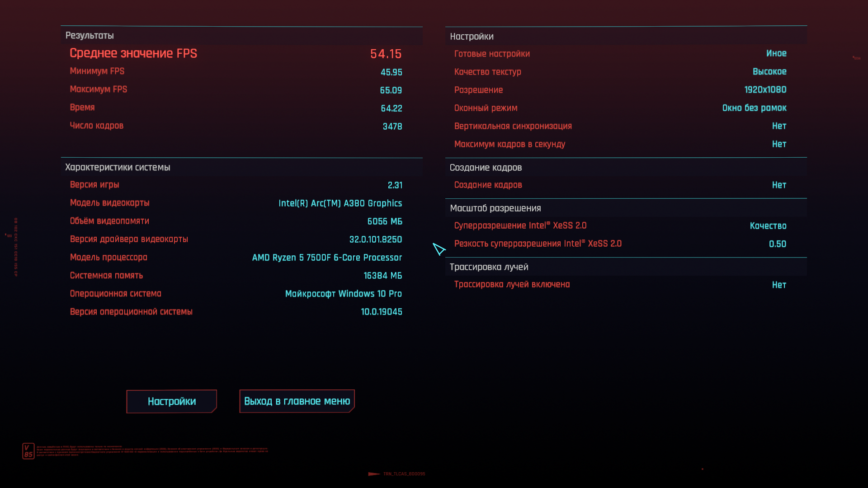This screenshot has height=488, width=868.
Task: Click the red arrow icon at bottom center
Action: (374, 474)
